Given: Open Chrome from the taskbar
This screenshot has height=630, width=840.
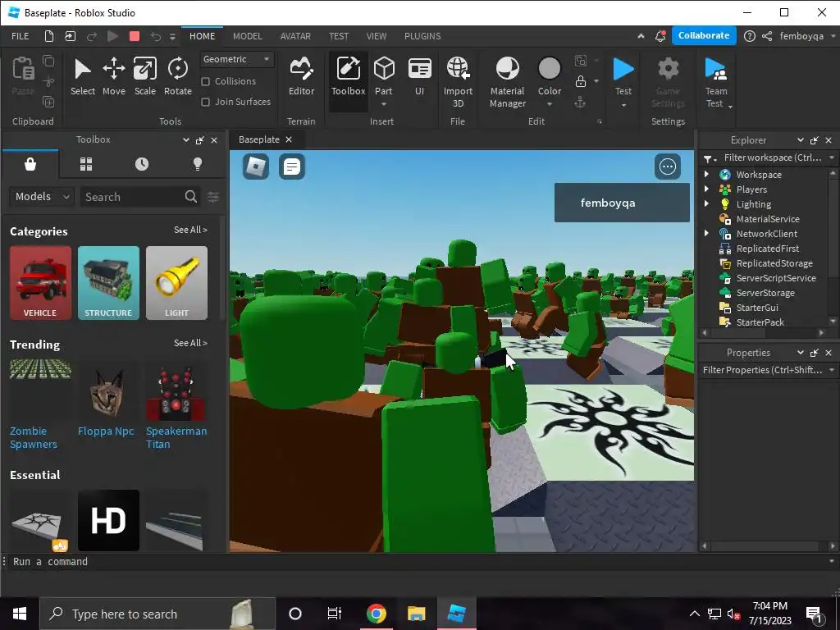Looking at the screenshot, I should coord(376,614).
